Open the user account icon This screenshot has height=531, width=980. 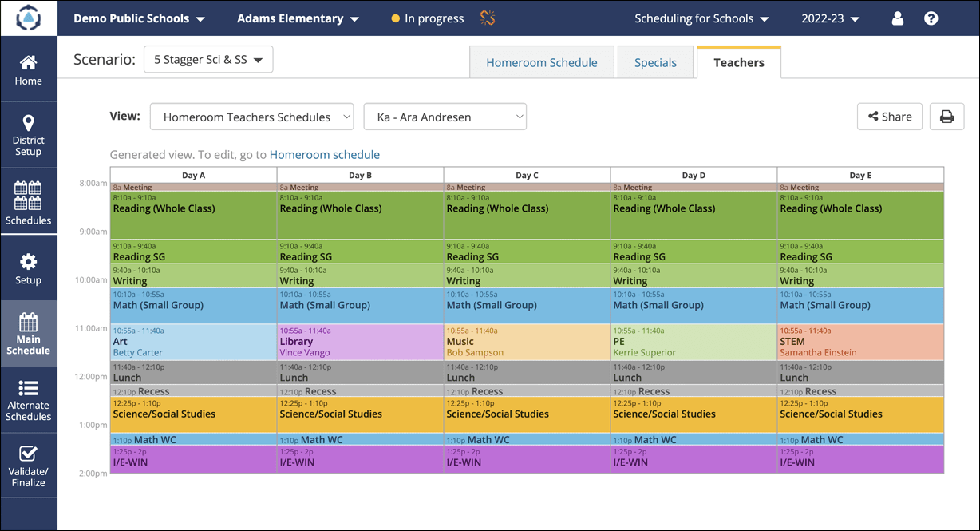[x=897, y=18]
